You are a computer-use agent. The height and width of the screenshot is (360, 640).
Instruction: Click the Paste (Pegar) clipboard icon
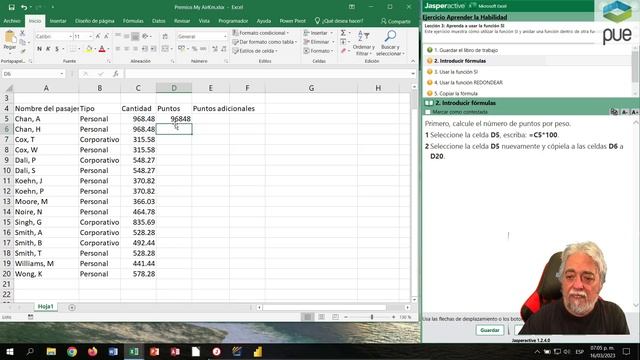coord(9,38)
